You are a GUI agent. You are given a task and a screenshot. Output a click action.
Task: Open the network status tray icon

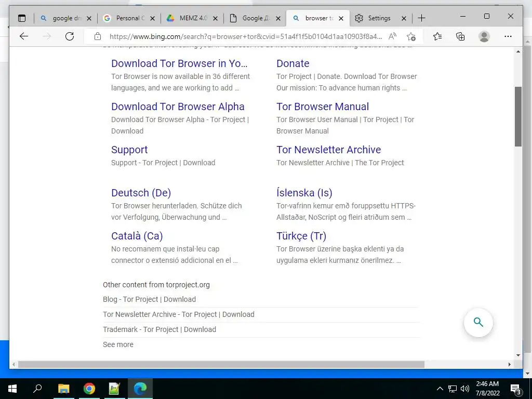(453, 389)
